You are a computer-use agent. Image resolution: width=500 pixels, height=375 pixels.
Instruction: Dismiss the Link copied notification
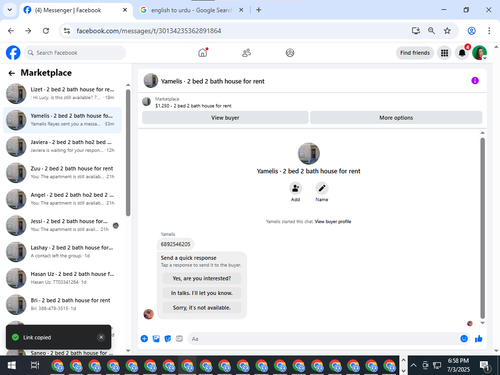pos(101,337)
